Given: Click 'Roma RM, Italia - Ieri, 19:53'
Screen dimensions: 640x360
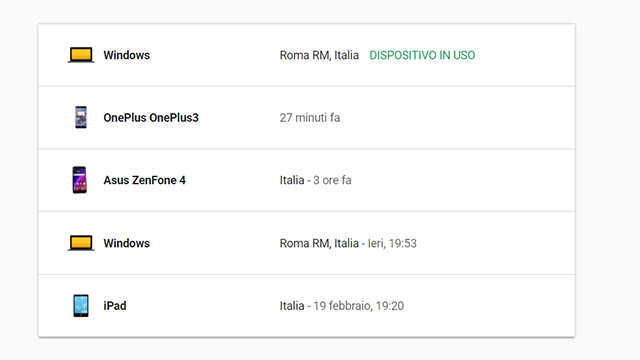Looking at the screenshot, I should pyautogui.click(x=348, y=243).
